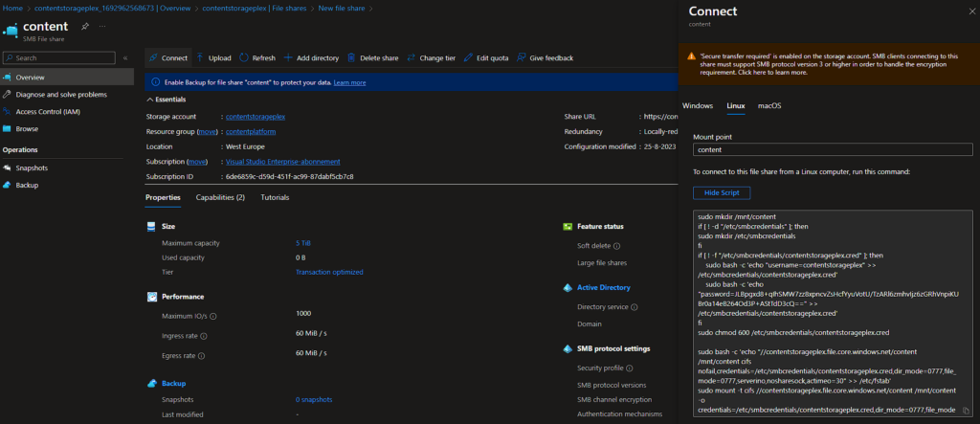
Task: Switch to the macOS tab
Action: click(769, 105)
